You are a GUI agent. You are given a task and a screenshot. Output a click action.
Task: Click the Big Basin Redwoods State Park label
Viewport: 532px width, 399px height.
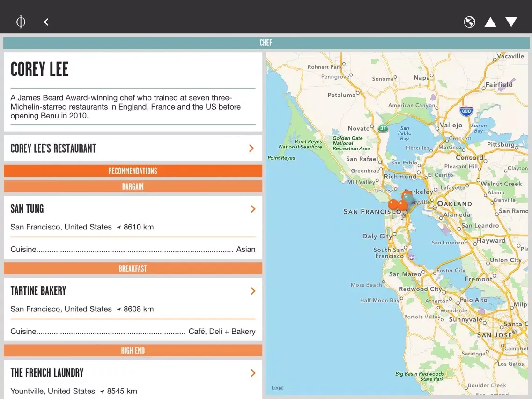(x=420, y=376)
